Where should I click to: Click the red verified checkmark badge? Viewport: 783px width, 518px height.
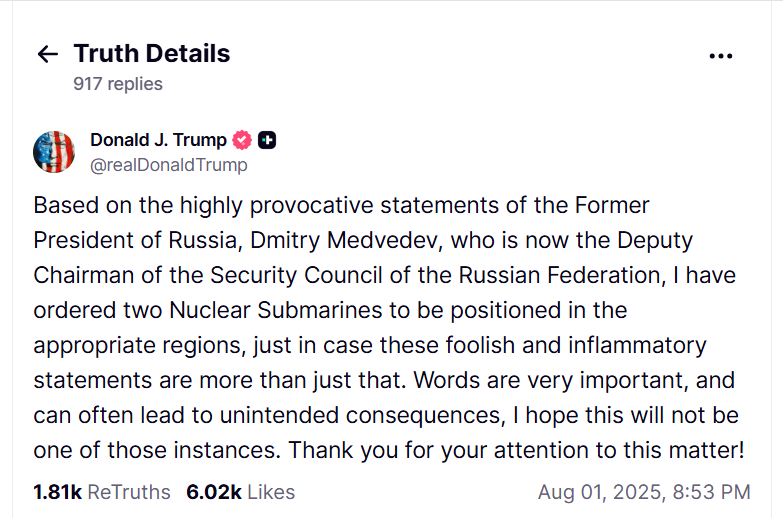tap(242, 140)
